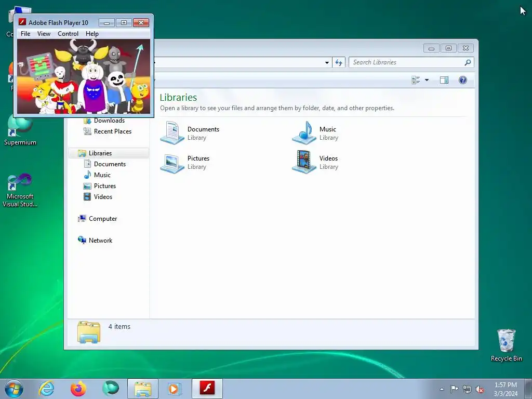Close the Adobe Flash Player window
The width and height of the screenshot is (532, 399).
(x=141, y=22)
